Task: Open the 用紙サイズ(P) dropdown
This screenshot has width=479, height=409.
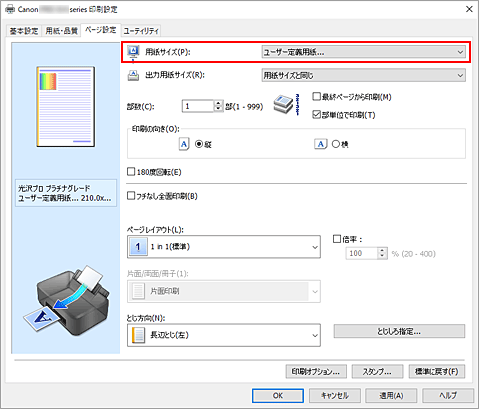Action: pyautogui.click(x=364, y=52)
